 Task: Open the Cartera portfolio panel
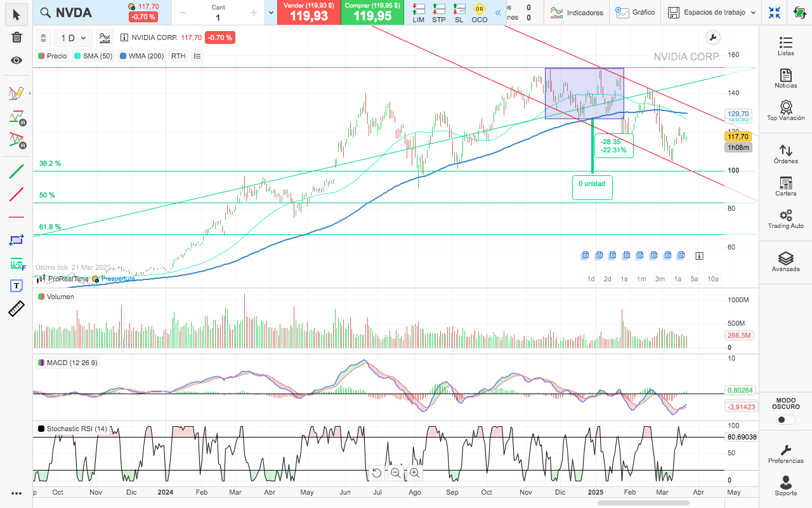786,187
